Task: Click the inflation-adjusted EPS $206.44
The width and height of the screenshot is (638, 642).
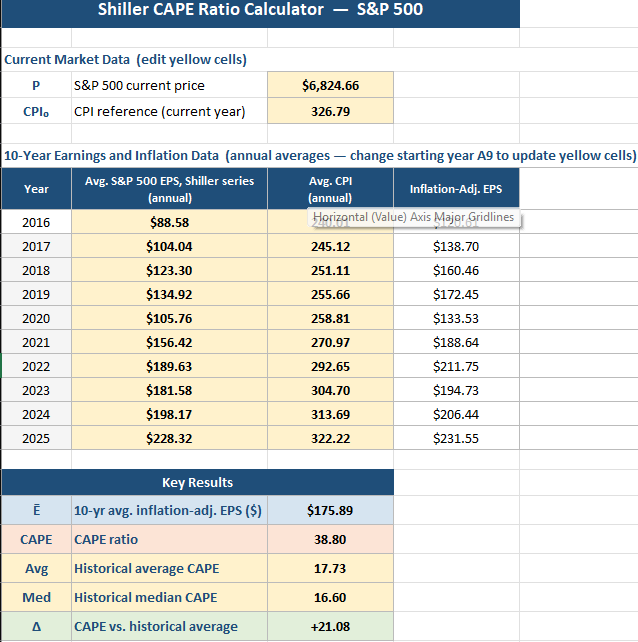Action: [456, 414]
